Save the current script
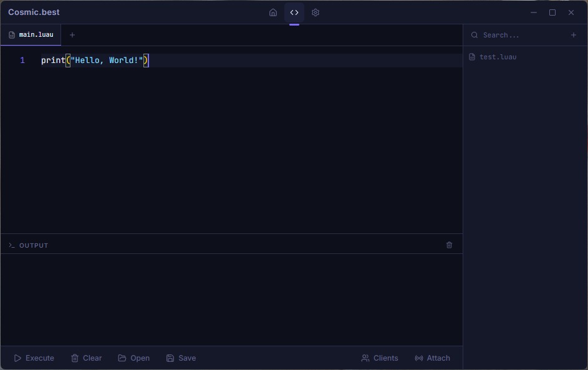Image resolution: width=588 pixels, height=370 pixels. click(x=181, y=358)
